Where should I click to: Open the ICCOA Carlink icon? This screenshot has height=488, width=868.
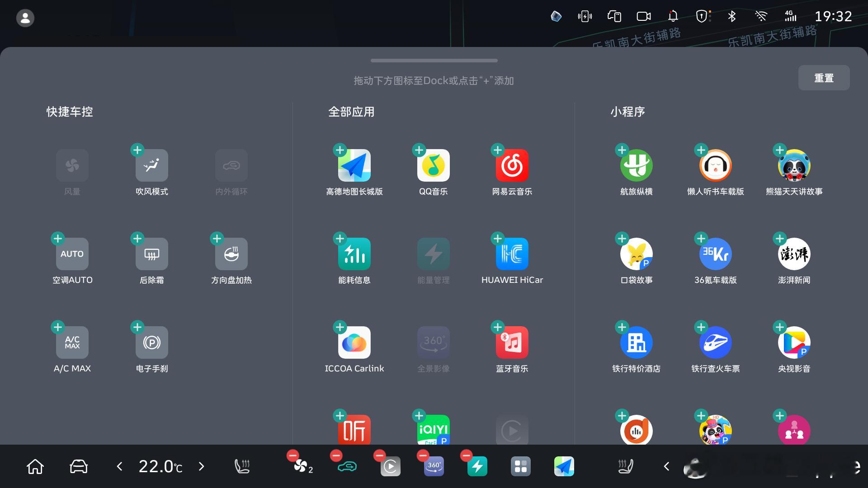[x=354, y=343]
